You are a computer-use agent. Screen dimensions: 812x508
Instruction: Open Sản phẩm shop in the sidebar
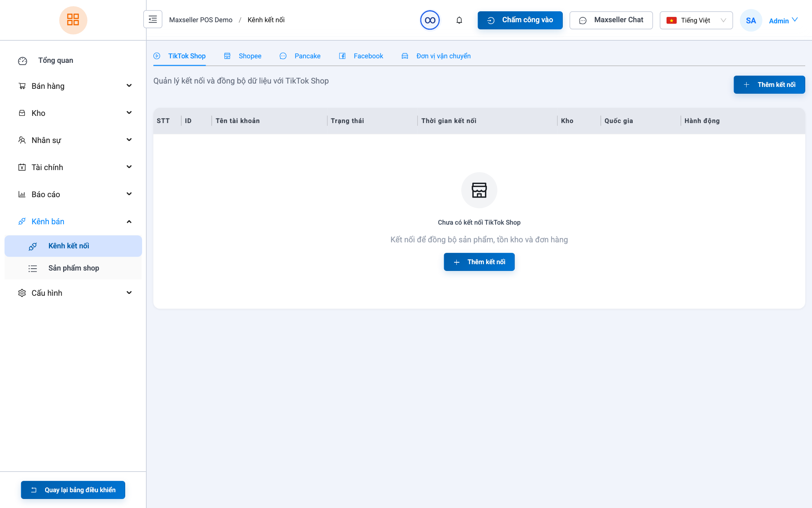73,268
